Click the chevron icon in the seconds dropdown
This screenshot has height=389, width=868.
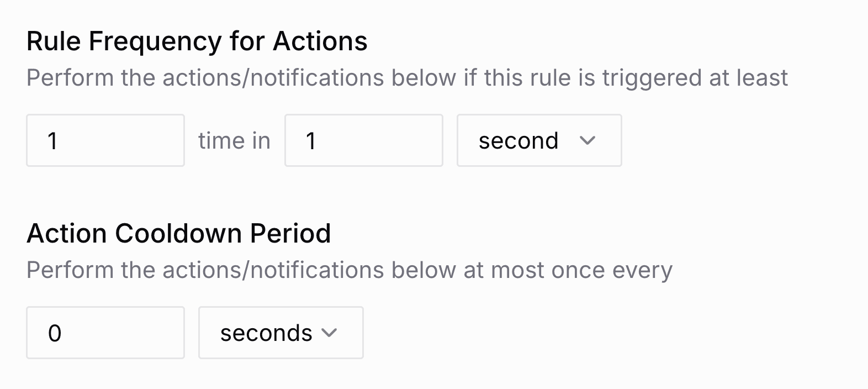[x=329, y=333]
